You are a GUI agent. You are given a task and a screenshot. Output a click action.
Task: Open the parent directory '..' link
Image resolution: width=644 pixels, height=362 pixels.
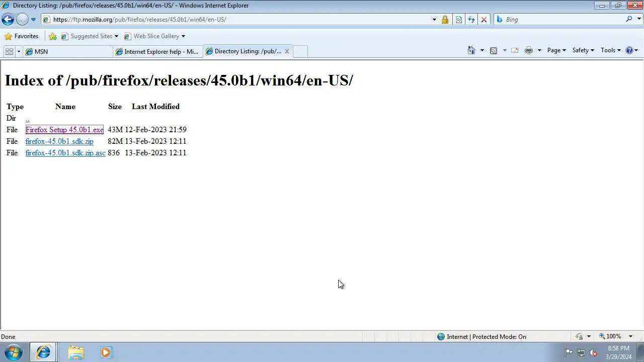(27, 119)
